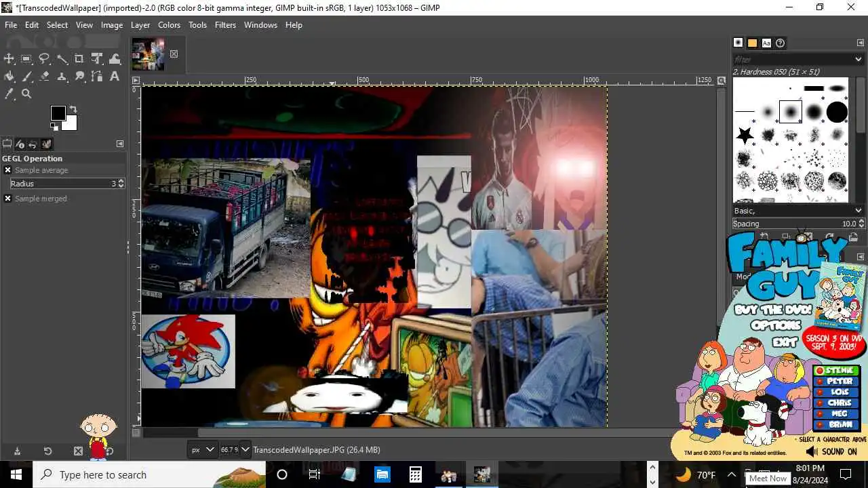The image size is (868, 488).
Task: Select the Free Select lasso tool
Action: click(44, 59)
